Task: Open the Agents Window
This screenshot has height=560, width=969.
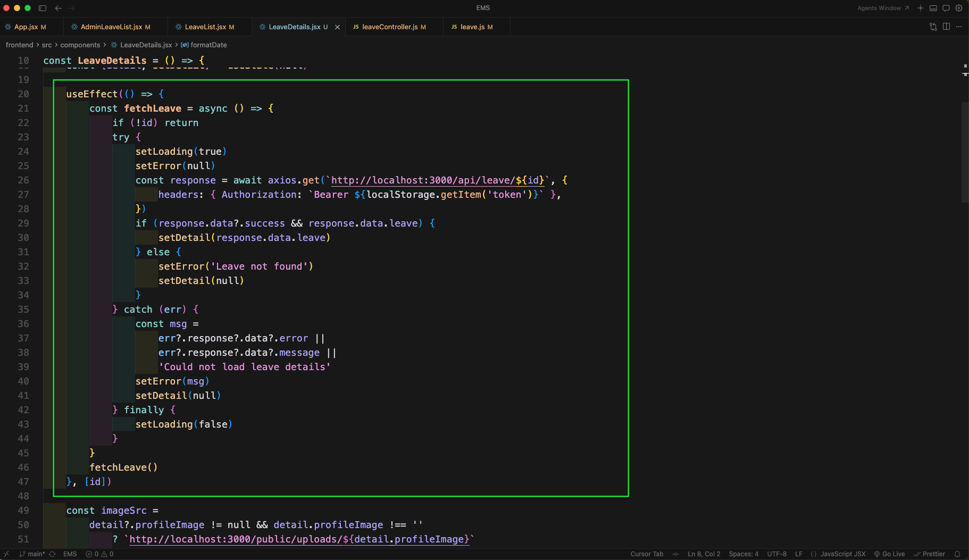Action: pyautogui.click(x=883, y=8)
